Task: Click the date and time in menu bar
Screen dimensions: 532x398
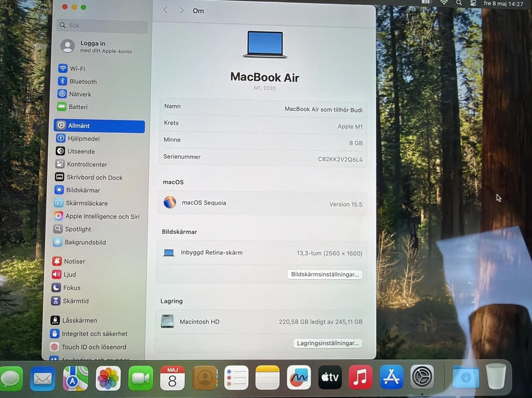Action: pos(504,3)
